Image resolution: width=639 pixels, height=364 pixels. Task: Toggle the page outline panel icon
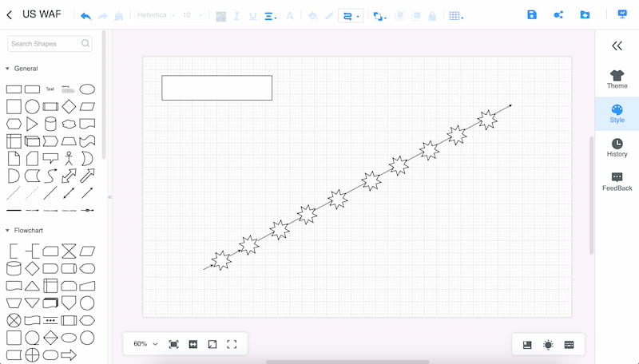(x=527, y=345)
